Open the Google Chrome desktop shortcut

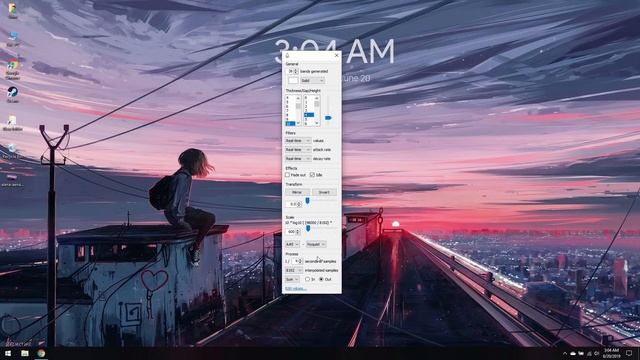click(13, 68)
